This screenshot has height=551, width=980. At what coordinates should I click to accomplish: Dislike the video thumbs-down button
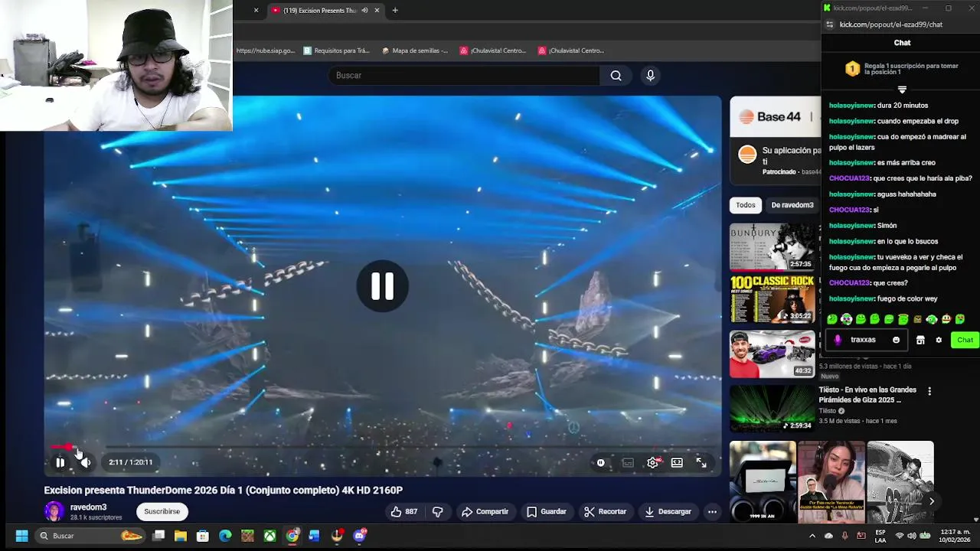[x=438, y=512]
